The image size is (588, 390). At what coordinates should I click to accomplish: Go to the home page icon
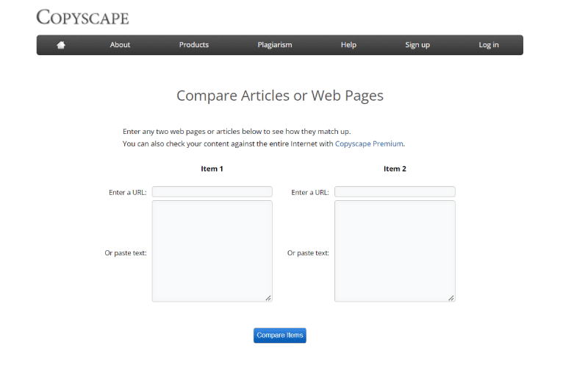coord(61,45)
